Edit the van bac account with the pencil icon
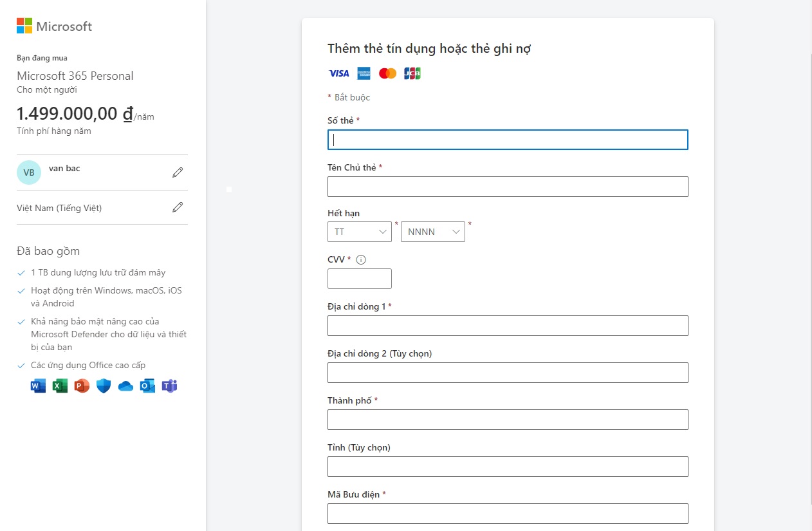The width and height of the screenshot is (812, 531). [178, 172]
